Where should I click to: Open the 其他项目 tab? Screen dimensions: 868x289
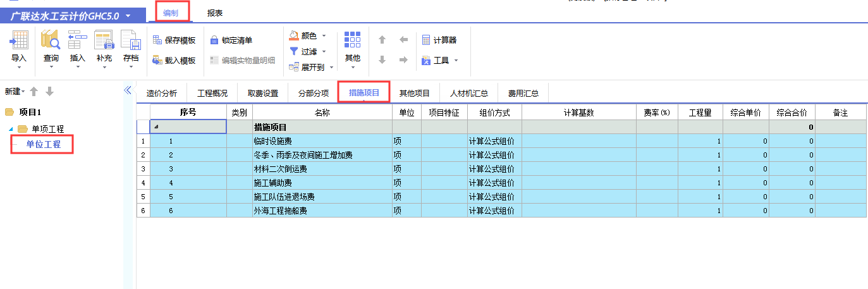coord(415,93)
